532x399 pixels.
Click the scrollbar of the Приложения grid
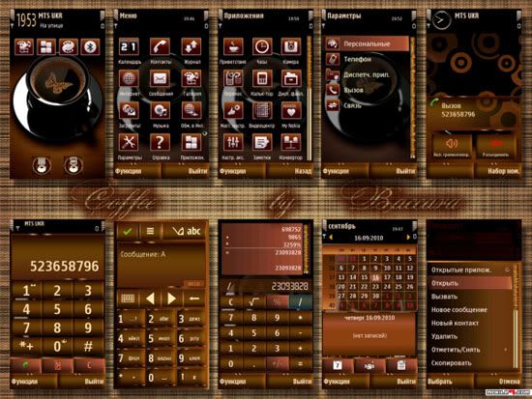310,99
